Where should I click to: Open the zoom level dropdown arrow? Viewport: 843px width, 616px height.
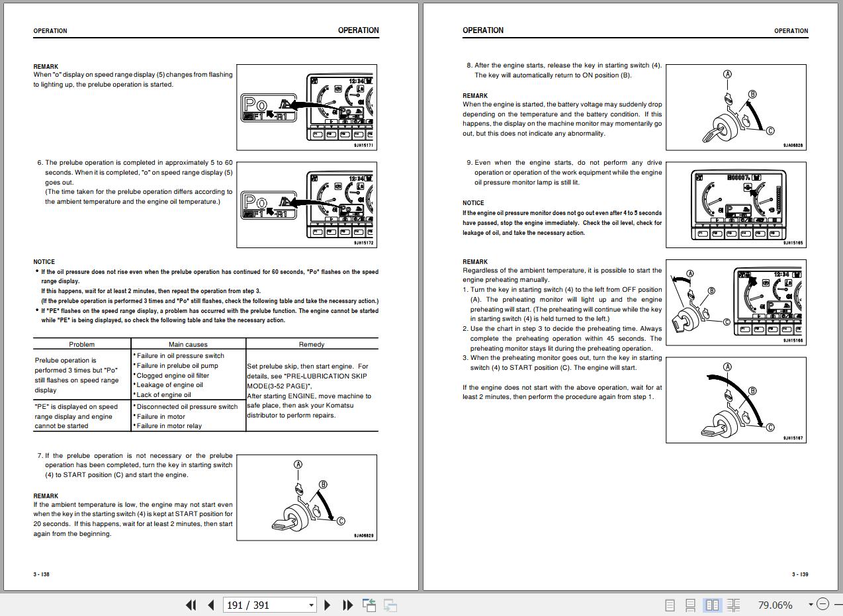click(x=811, y=604)
